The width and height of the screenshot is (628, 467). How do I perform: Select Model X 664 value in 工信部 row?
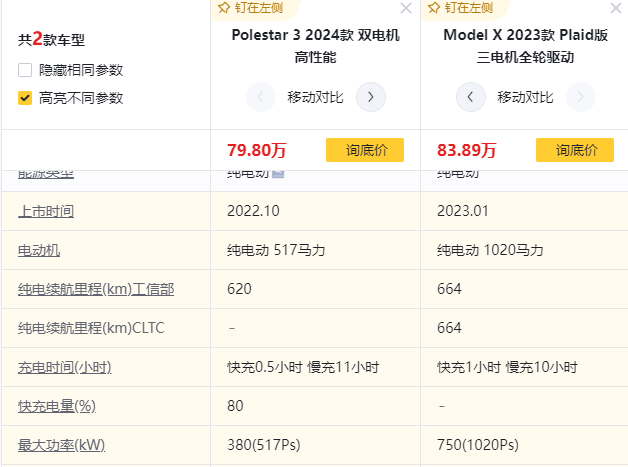(449, 289)
